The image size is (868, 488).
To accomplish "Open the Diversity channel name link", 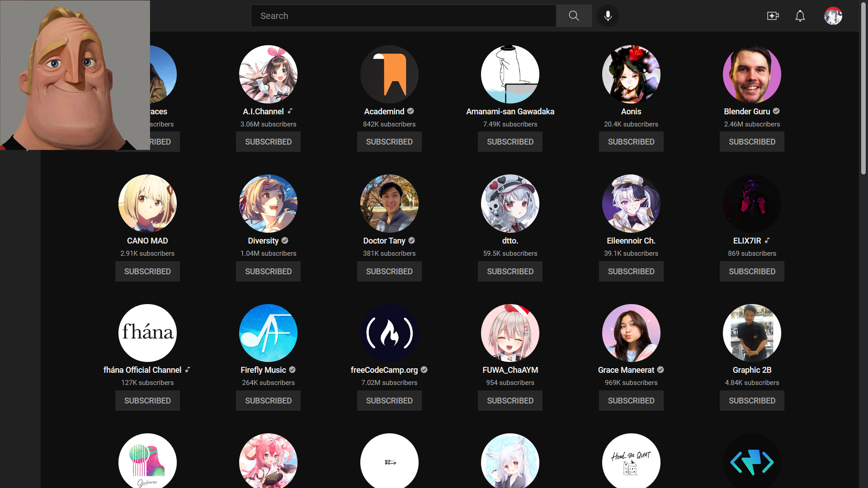I will (x=263, y=241).
